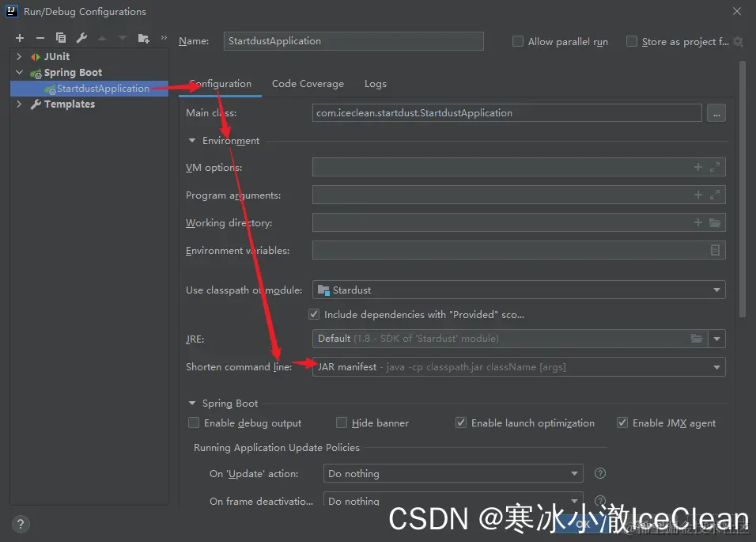Expand the Program arguments field
The image size is (756, 542).
715,195
